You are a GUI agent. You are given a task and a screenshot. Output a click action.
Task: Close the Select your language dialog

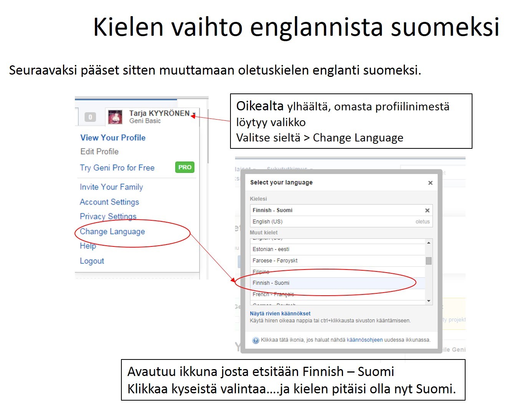point(430,183)
